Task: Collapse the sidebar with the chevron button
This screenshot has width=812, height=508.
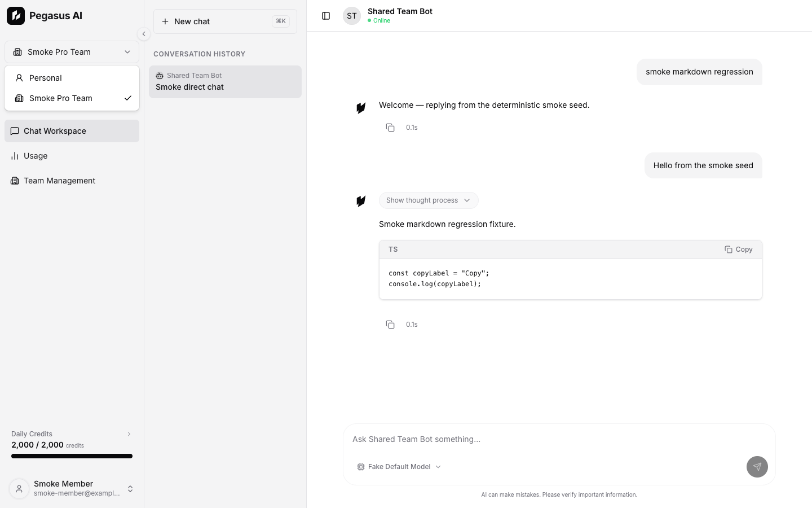Action: pos(144,34)
